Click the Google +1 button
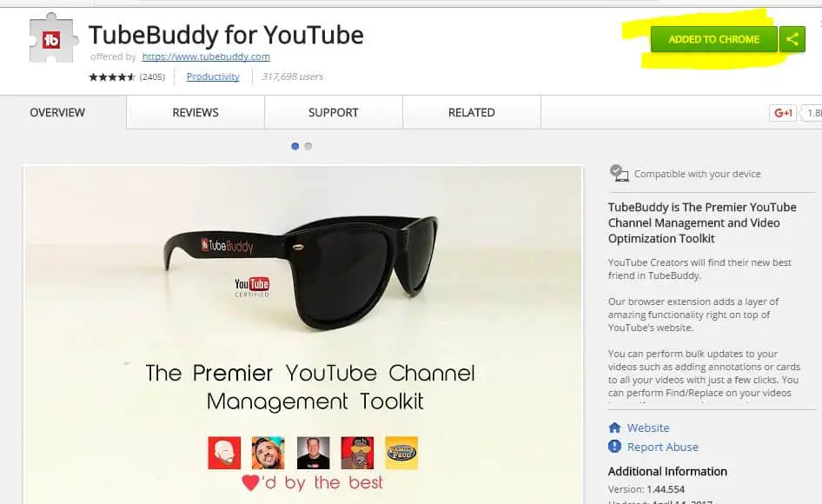The image size is (822, 504). coord(783,113)
